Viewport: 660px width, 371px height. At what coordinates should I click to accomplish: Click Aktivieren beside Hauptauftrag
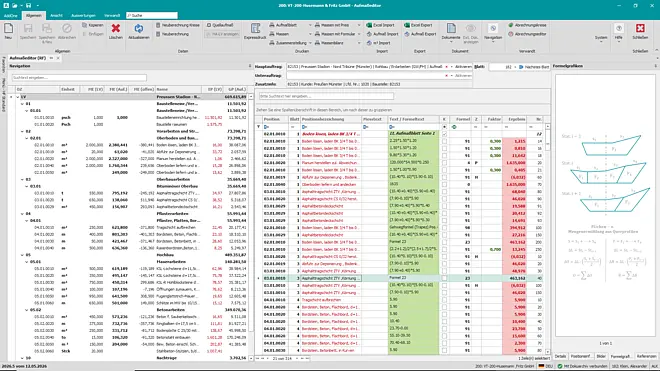[x=463, y=67]
